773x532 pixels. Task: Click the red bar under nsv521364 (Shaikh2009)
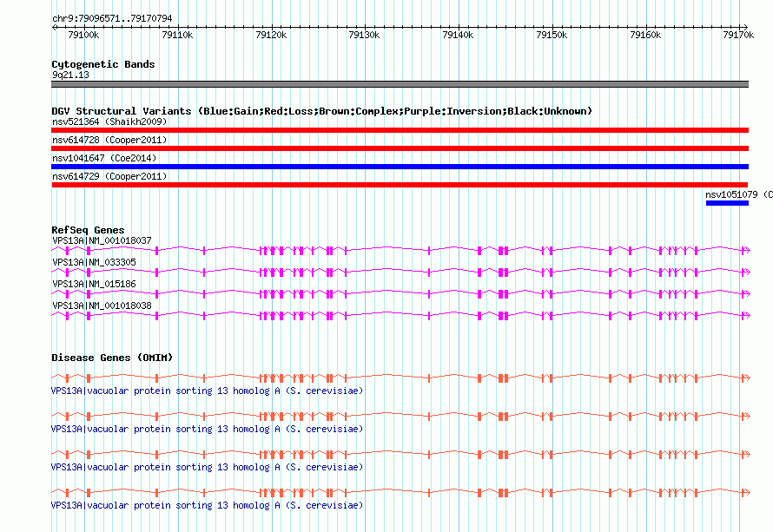click(400, 130)
